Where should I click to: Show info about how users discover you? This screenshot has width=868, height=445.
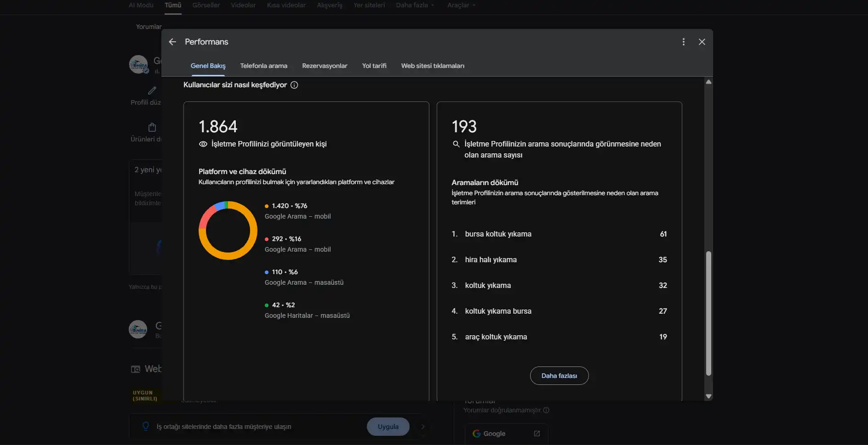[x=294, y=85]
